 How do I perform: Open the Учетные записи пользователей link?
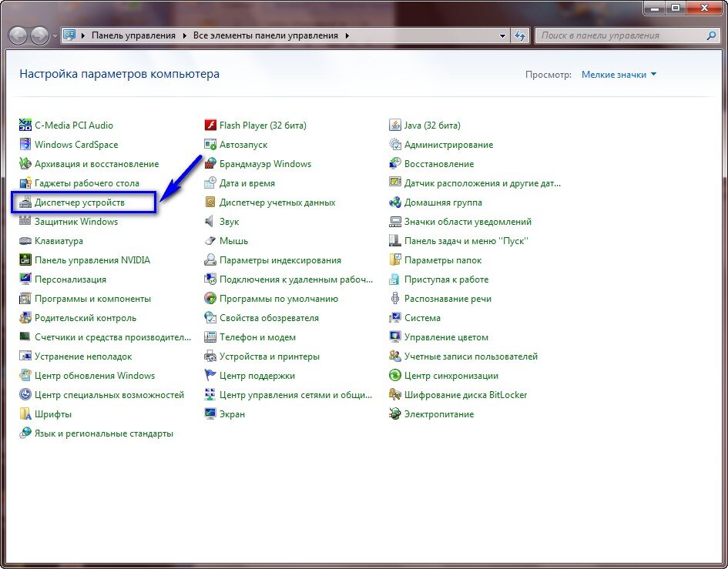pyautogui.click(x=471, y=356)
